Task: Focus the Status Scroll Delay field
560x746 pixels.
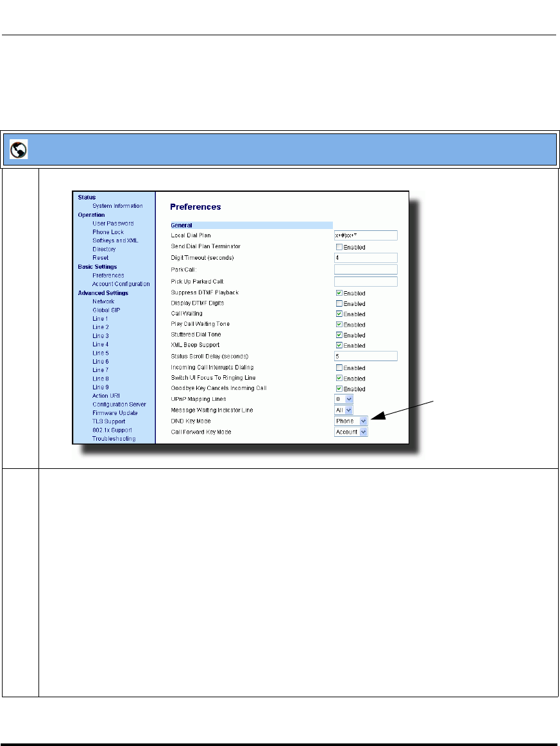Action: pyautogui.click(x=366, y=356)
